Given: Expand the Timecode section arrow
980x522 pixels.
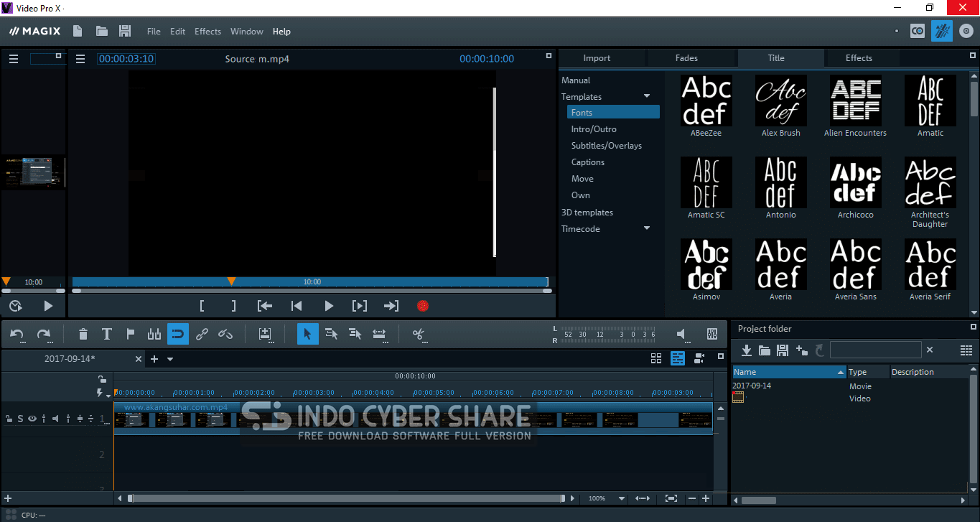Looking at the screenshot, I should (x=647, y=228).
